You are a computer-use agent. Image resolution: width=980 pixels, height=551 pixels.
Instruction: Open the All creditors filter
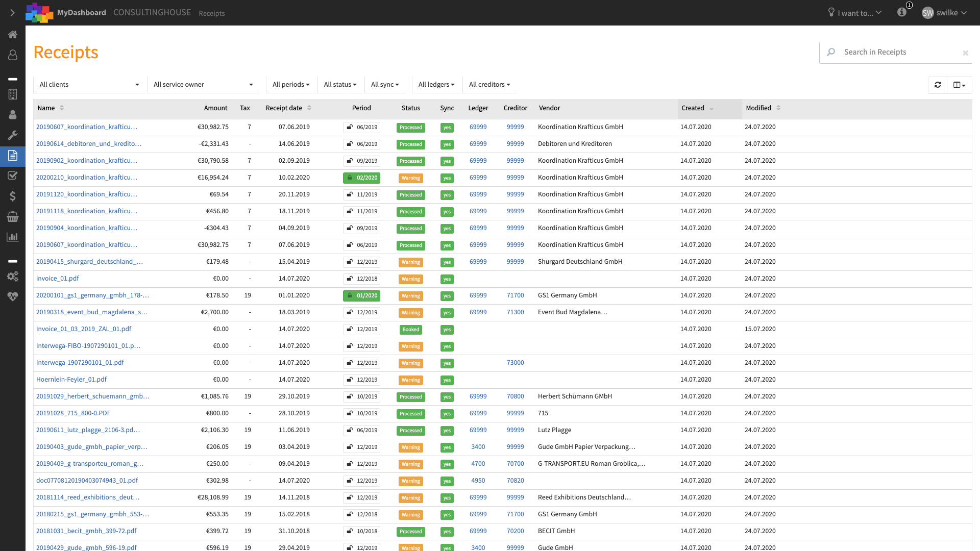coord(489,85)
